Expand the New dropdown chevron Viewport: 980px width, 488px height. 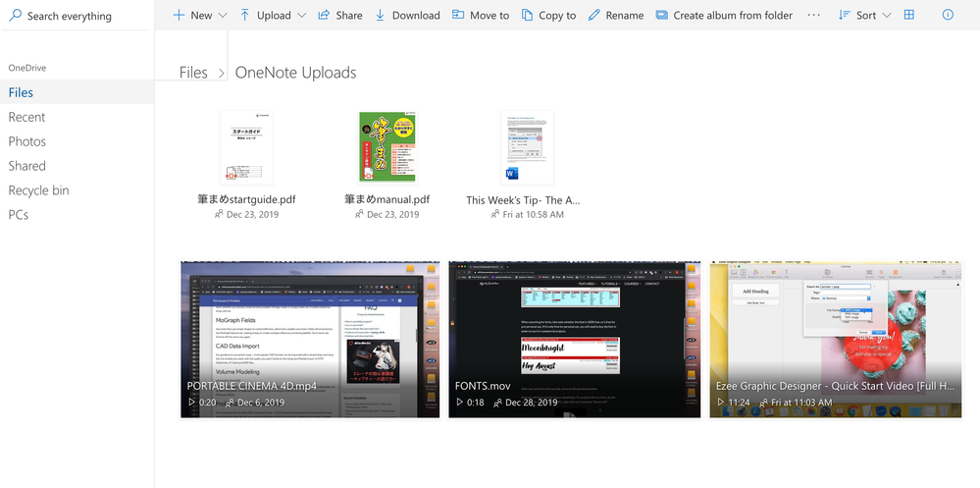tap(223, 16)
